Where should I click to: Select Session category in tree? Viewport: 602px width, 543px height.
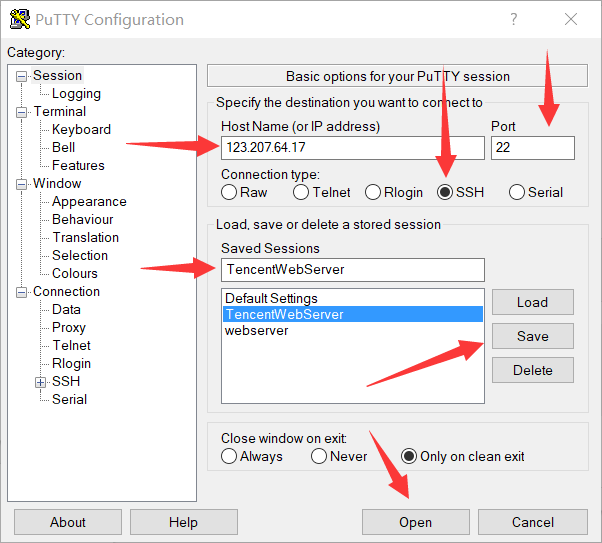click(x=58, y=75)
